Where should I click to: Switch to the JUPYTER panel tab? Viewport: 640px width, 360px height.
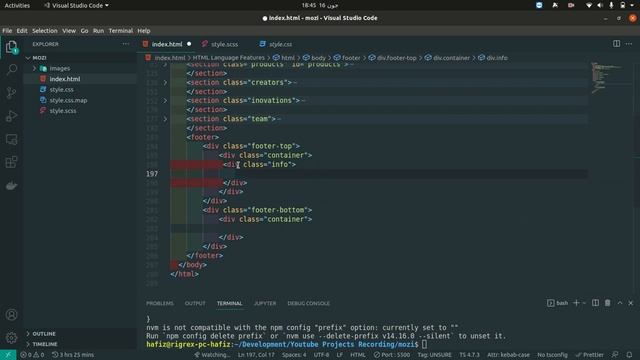click(x=265, y=303)
